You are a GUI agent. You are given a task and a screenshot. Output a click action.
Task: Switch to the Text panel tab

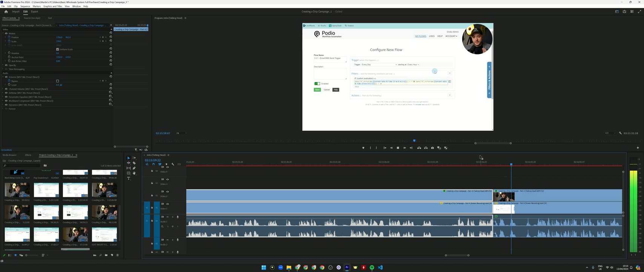(x=50, y=18)
